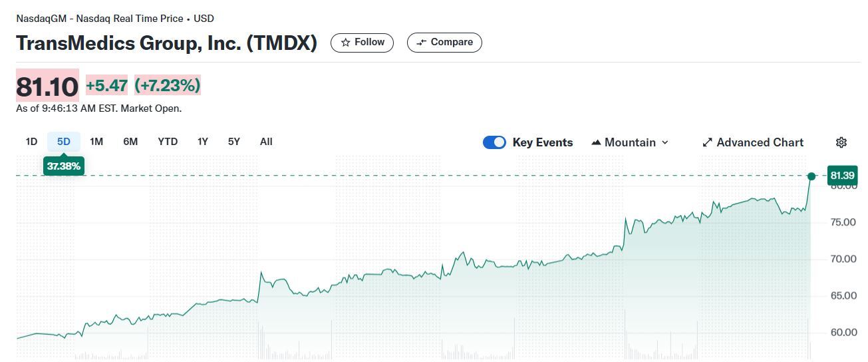Click the 37.38% change badge
Image resolution: width=868 pixels, height=362 pixels.
click(x=64, y=166)
